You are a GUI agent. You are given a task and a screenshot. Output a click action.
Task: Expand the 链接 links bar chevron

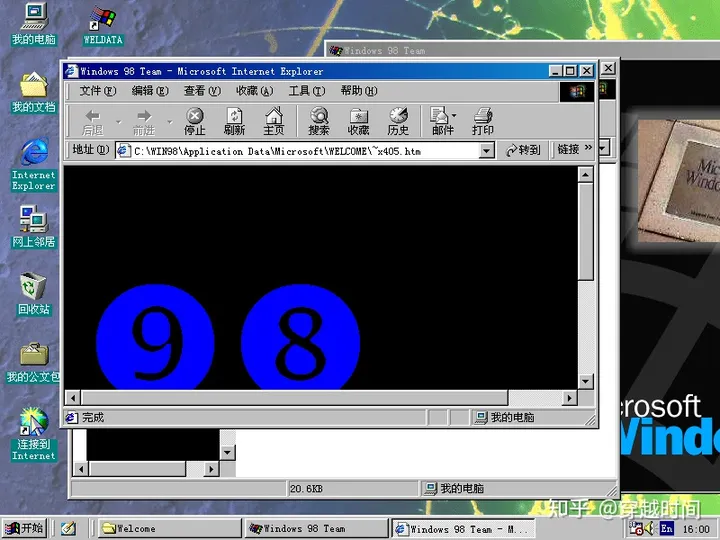(x=588, y=148)
